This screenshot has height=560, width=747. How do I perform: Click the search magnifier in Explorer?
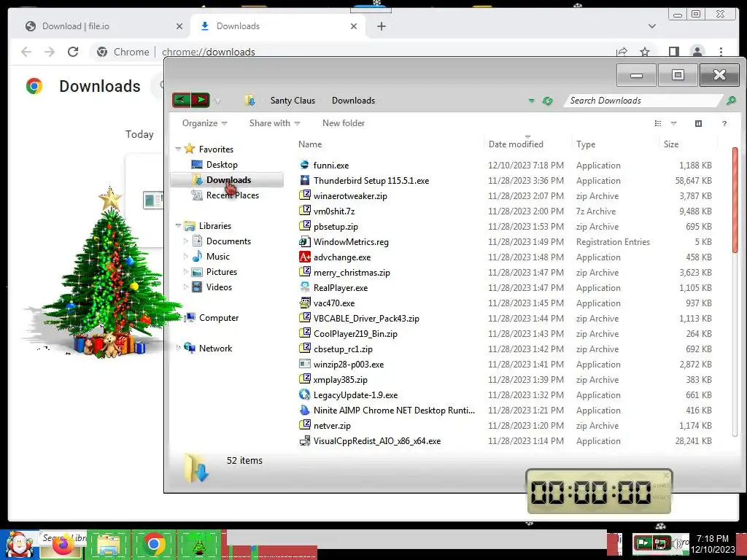(731, 101)
